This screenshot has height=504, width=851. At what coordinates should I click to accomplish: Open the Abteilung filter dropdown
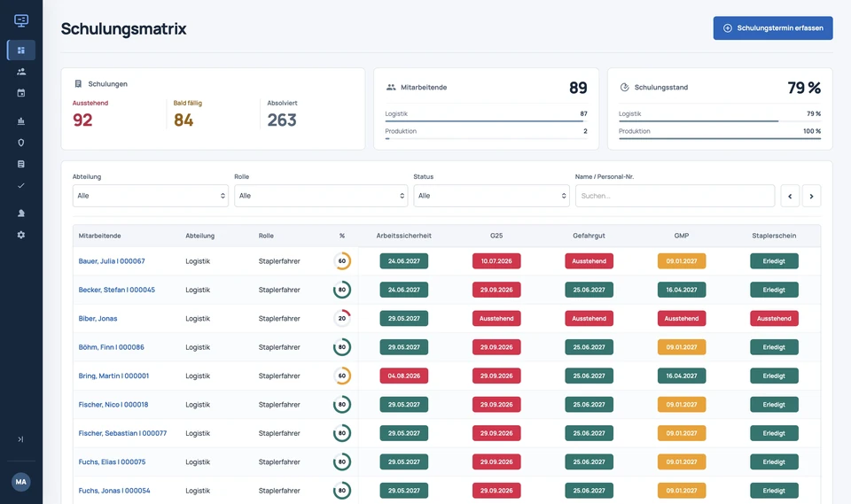point(151,196)
